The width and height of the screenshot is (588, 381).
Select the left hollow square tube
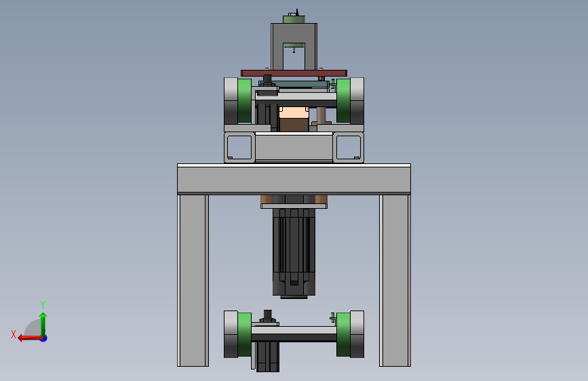click(x=239, y=147)
